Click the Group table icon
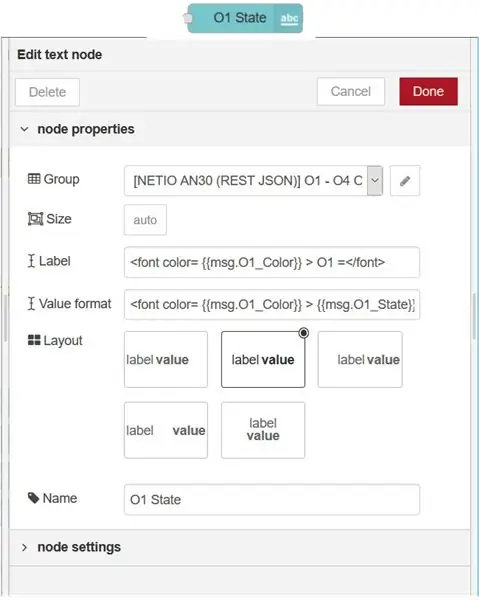The width and height of the screenshot is (479, 600). [x=34, y=179]
